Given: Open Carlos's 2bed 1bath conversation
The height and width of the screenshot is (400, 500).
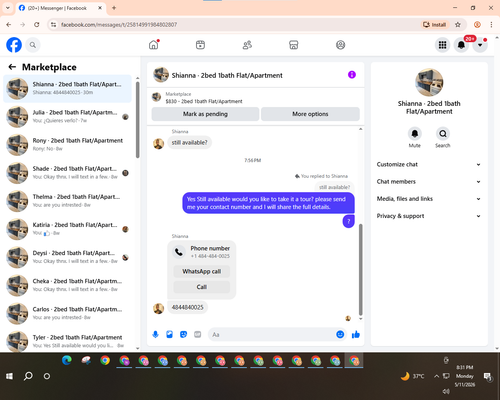Looking at the screenshot, I should click(x=67, y=313).
